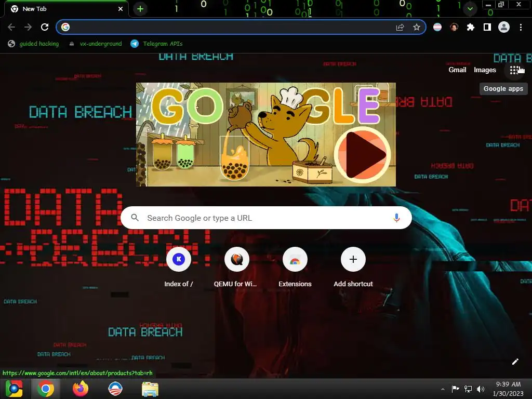
Task: Click the magnifier icon in search box
Action: pyautogui.click(x=135, y=218)
